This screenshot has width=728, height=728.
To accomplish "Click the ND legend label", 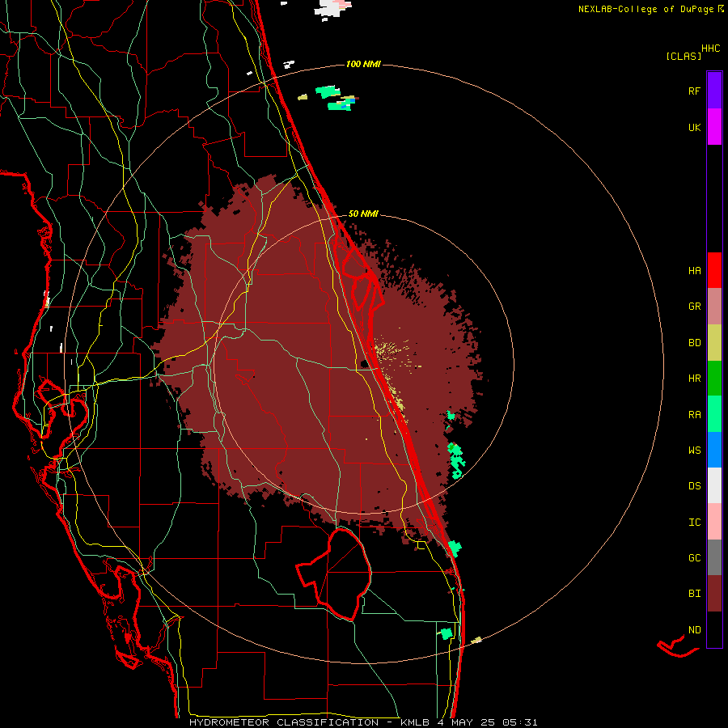I will [694, 629].
